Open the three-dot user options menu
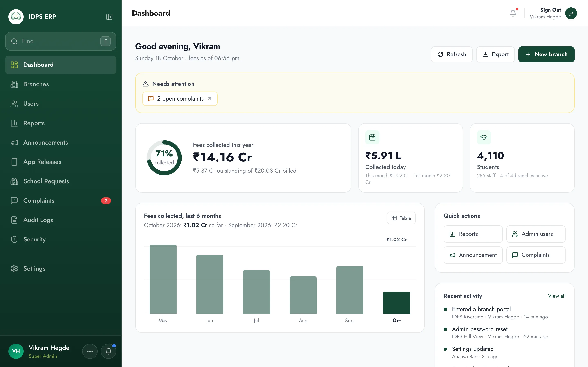588x367 pixels. (90, 351)
